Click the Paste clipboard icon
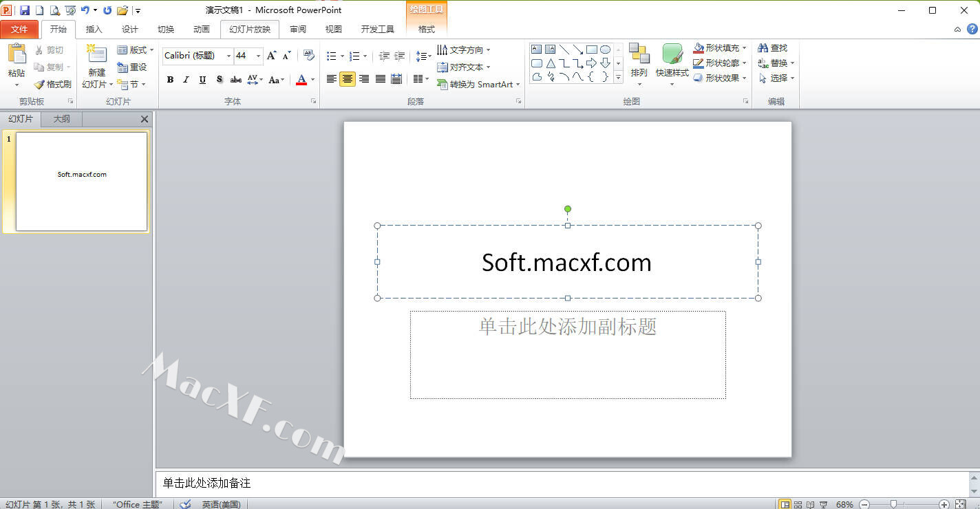The width and height of the screenshot is (980, 509). (x=17, y=54)
